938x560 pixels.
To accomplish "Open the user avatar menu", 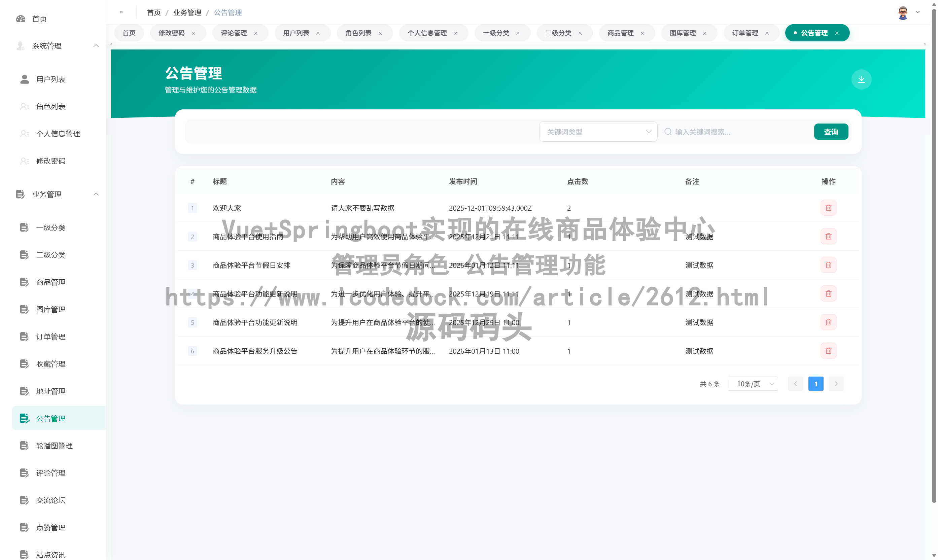I will tap(903, 12).
